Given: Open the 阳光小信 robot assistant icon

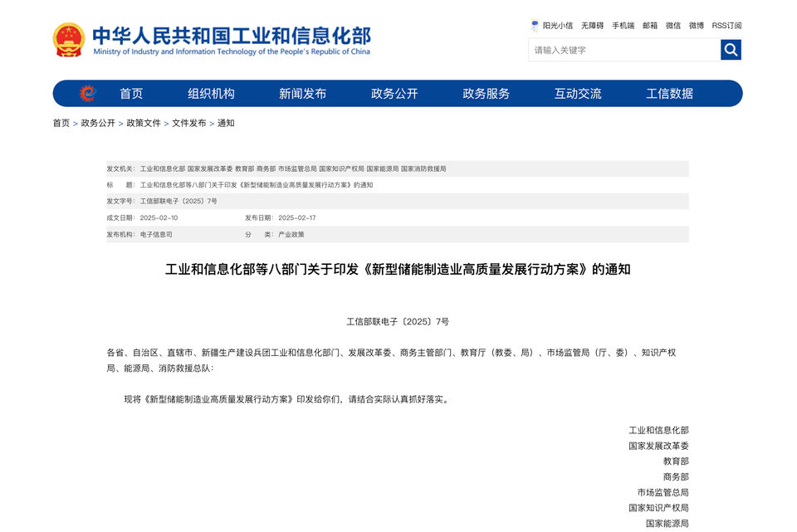Looking at the screenshot, I should click(535, 26).
